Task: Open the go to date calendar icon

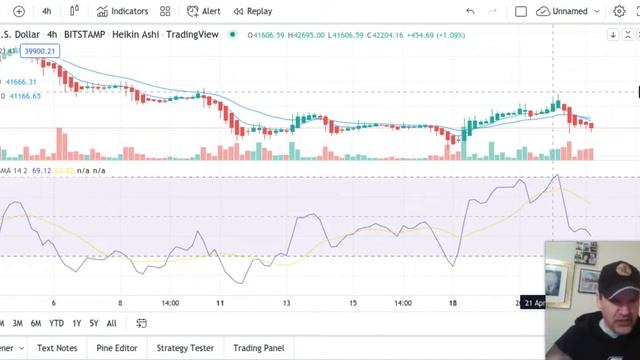Action: (141, 323)
